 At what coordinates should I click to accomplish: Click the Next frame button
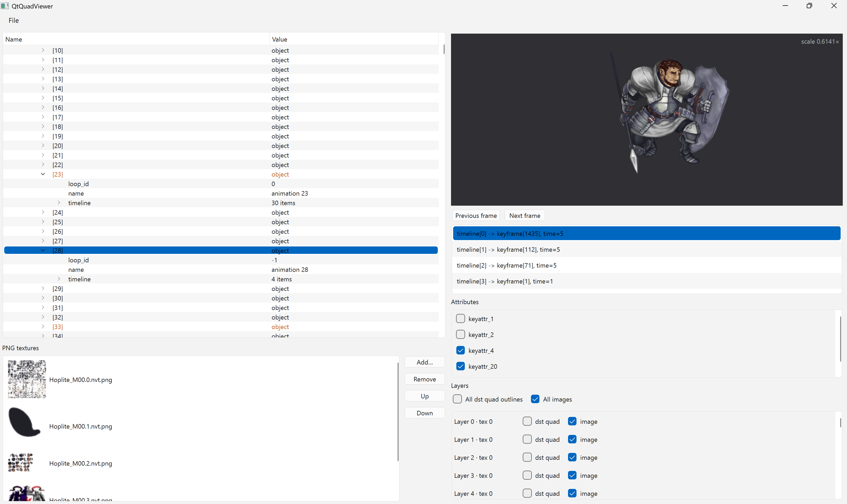click(524, 215)
